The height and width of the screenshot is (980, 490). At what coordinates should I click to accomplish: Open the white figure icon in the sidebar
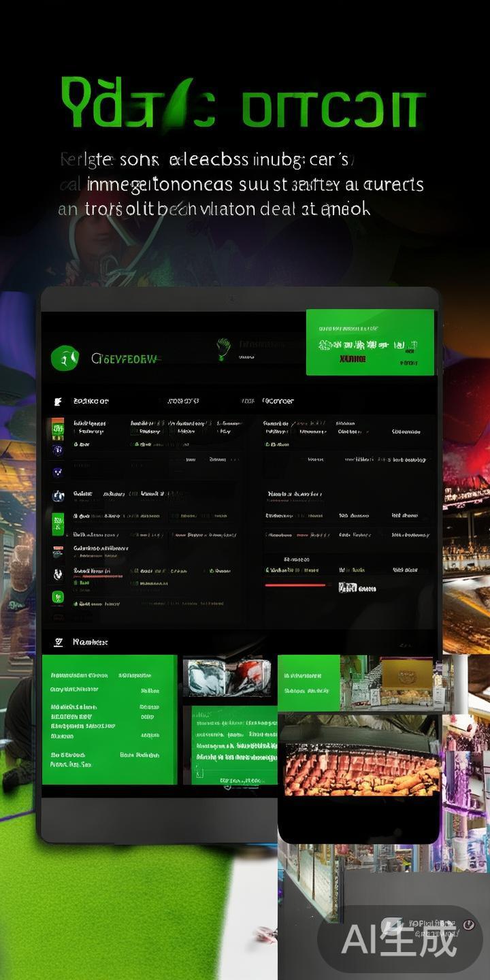point(58,574)
